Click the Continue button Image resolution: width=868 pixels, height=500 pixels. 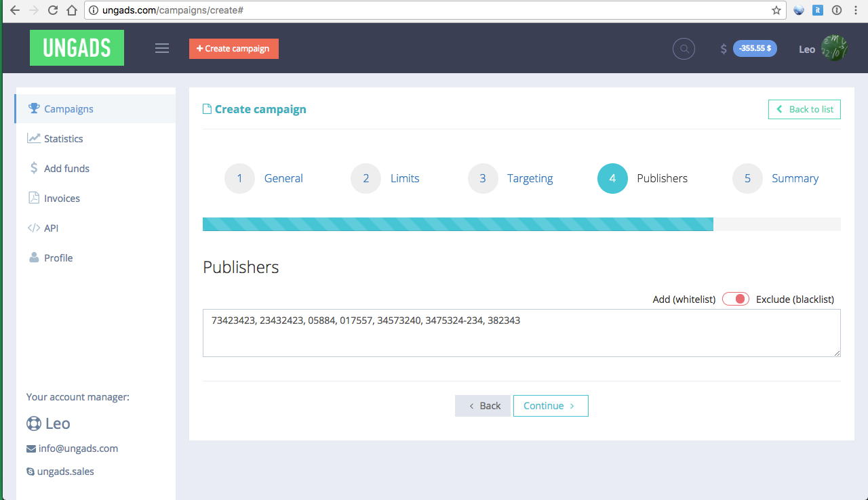click(551, 406)
